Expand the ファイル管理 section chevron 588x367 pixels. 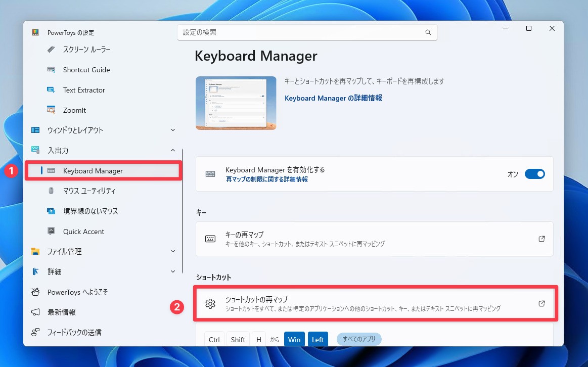(173, 251)
